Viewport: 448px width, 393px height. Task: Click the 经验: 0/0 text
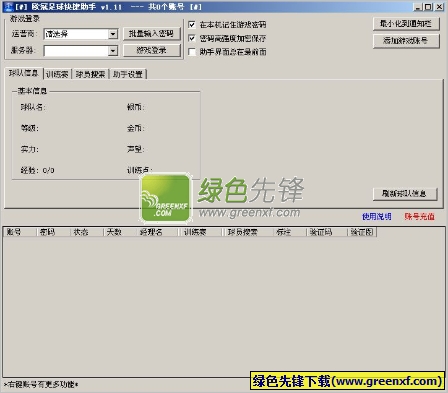coord(37,170)
